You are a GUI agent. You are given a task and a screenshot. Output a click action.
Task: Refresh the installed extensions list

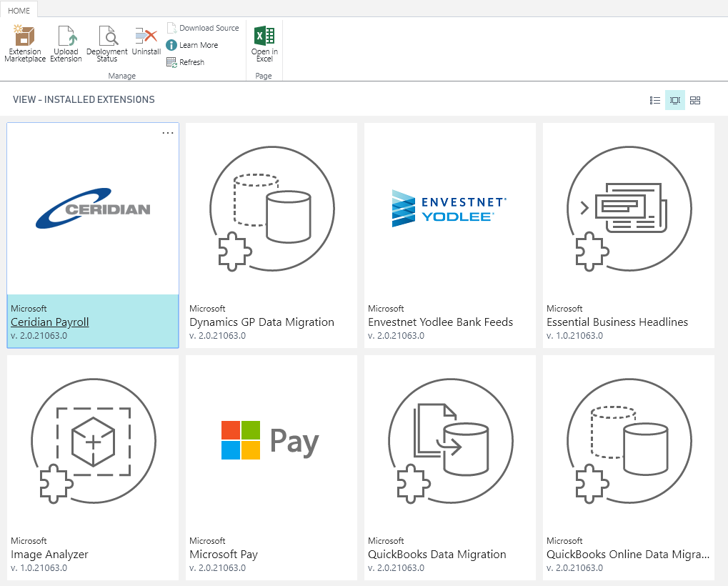(x=185, y=62)
